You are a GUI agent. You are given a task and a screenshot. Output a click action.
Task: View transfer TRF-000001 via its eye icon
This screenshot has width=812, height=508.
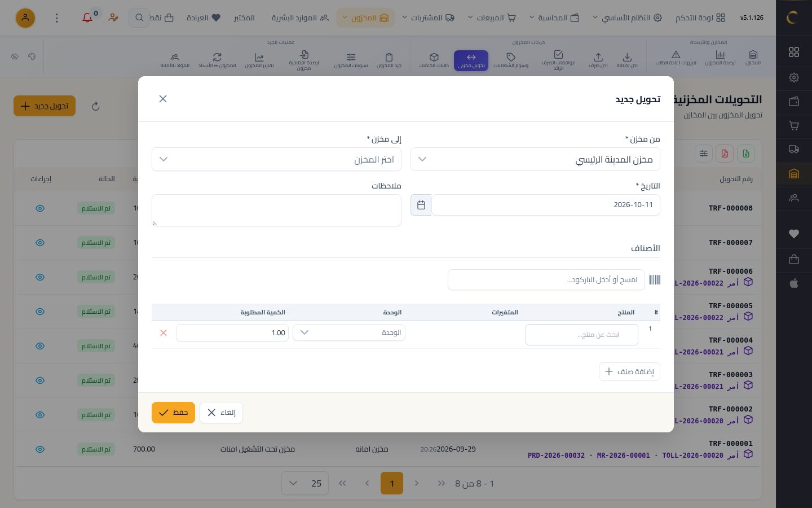coord(40,449)
